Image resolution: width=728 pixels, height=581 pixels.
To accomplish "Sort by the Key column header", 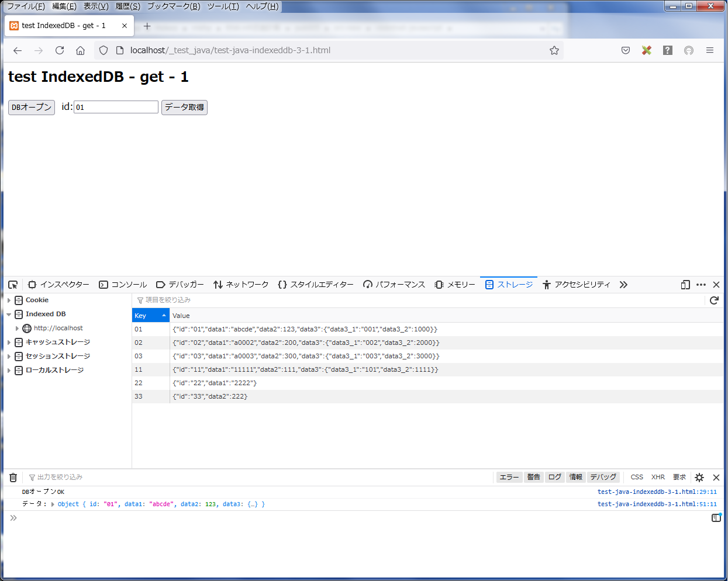I will pos(151,316).
